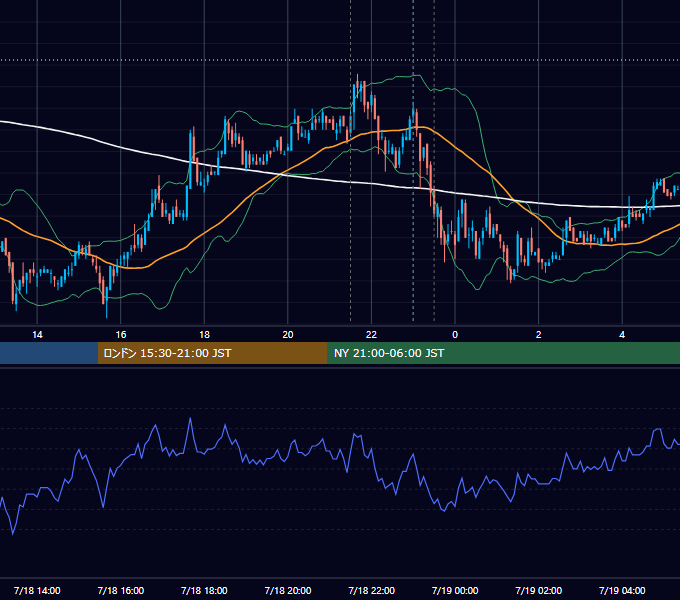680x600 pixels.
Task: Click the 7/18 14:00 date label
Action: [x=37, y=590]
